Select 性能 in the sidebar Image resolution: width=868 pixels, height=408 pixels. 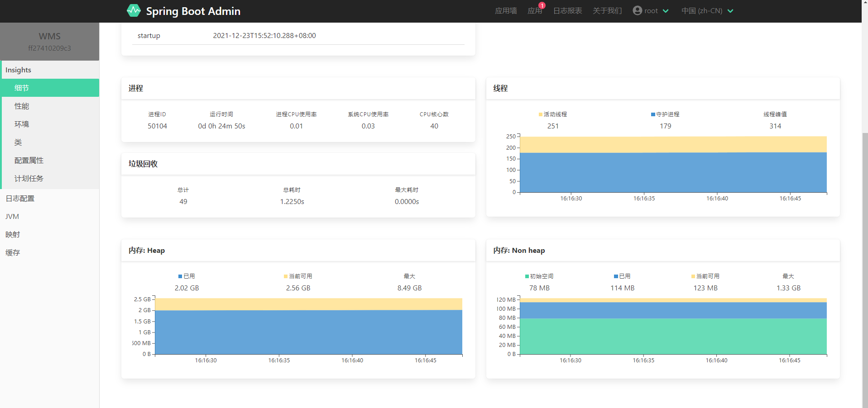tap(22, 106)
